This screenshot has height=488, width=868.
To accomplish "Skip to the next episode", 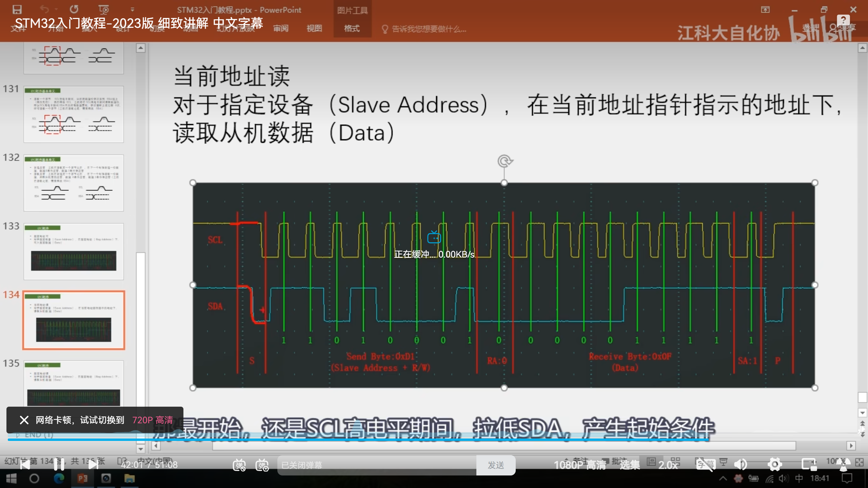I will tap(93, 465).
